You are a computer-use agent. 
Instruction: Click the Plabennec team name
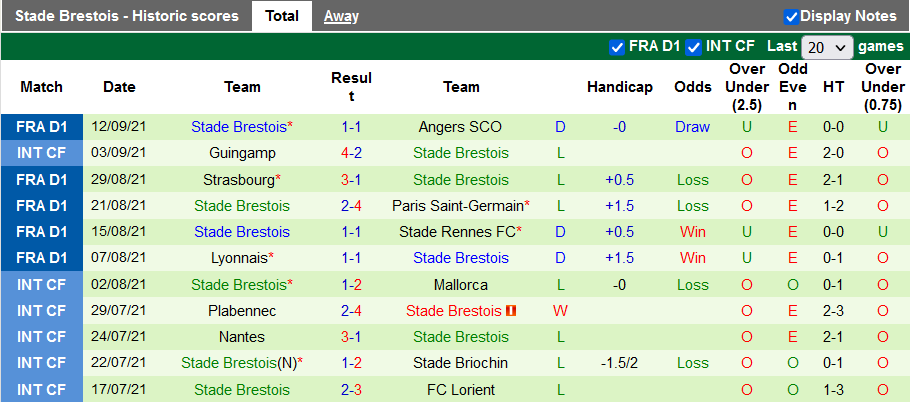point(242,311)
